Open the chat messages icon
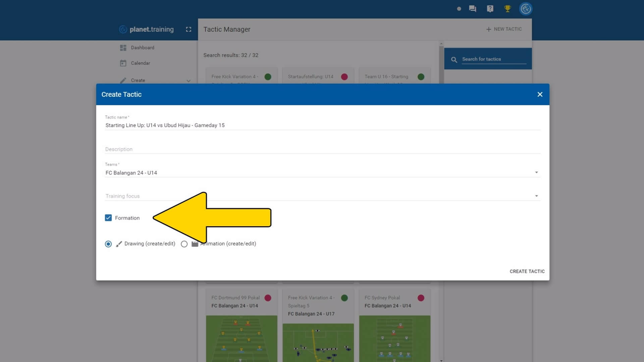The image size is (644, 362). click(473, 9)
